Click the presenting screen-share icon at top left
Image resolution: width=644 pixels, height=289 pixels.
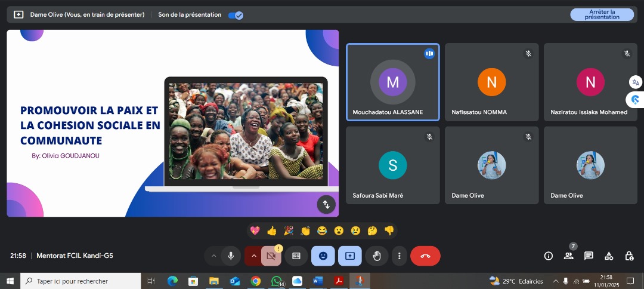point(18,14)
